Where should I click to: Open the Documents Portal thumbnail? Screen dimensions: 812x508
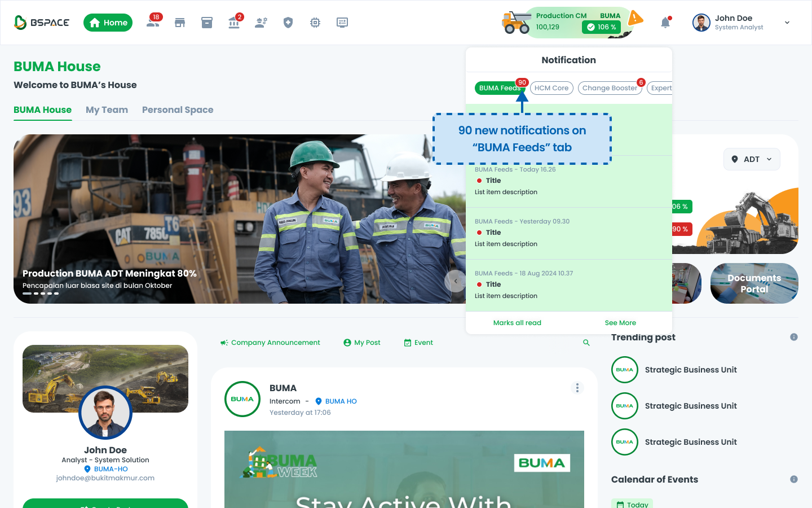pos(754,283)
